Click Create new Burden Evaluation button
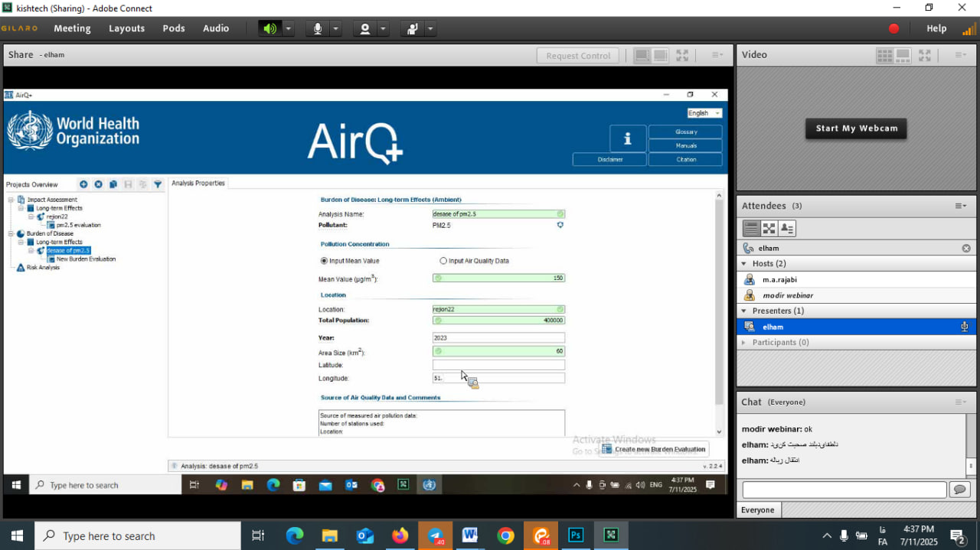Screen dimensions: 980x550 coord(654,449)
